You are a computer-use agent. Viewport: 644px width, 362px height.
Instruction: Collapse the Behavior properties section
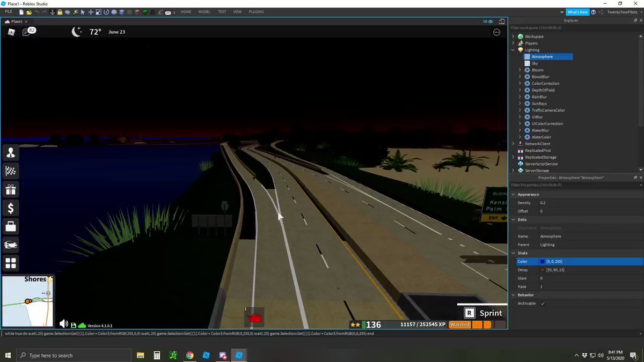click(513, 295)
